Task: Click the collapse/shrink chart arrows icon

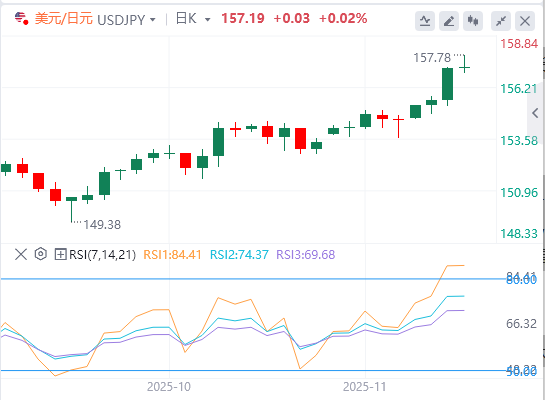Action: [x=501, y=21]
